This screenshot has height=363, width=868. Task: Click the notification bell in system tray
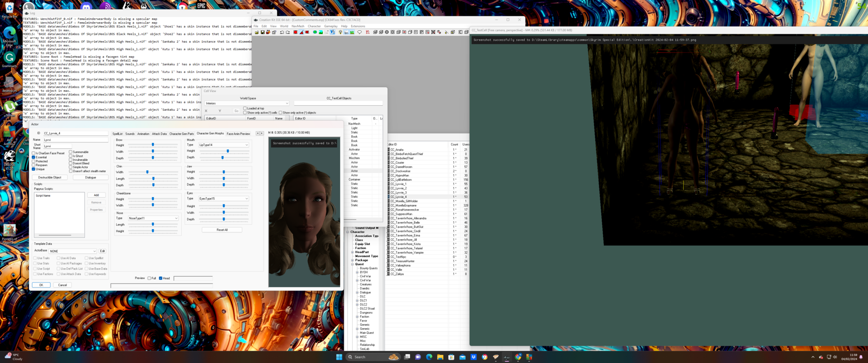tap(861, 357)
